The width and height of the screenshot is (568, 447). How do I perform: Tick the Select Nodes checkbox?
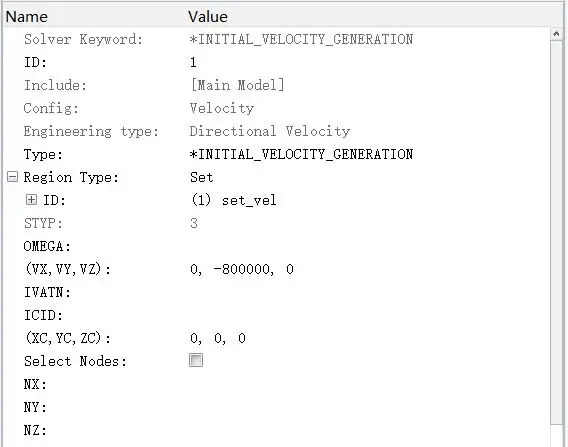[196, 360]
